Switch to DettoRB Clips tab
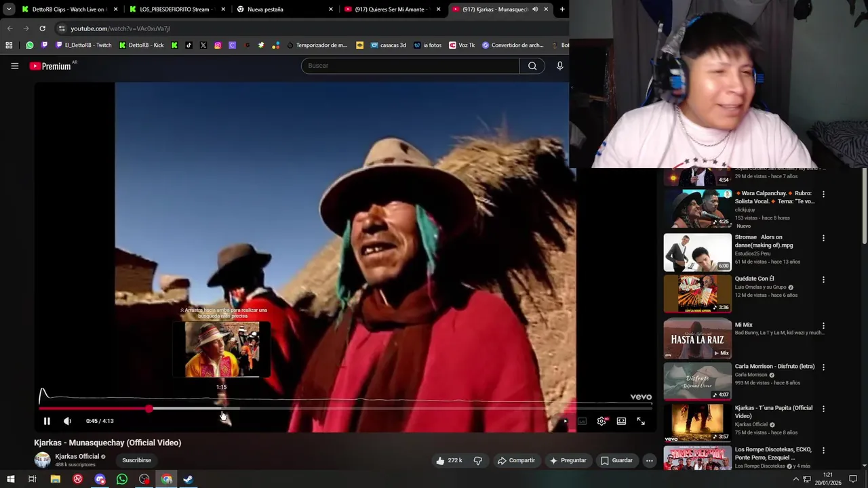The width and height of the screenshot is (868, 488). [68, 9]
